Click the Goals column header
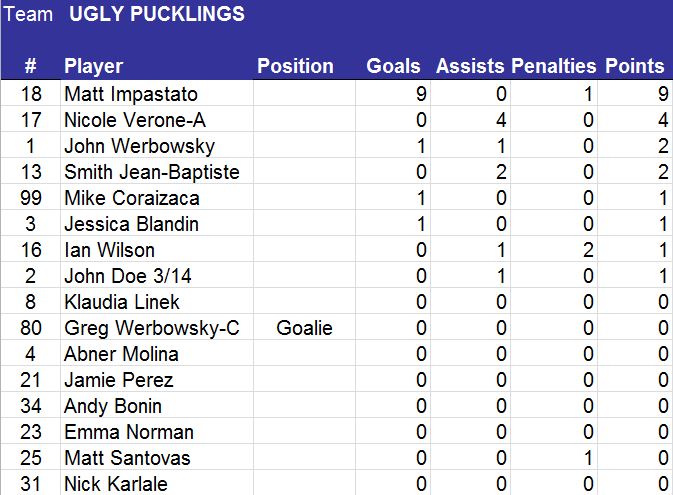The height and width of the screenshot is (495, 673). coord(394,66)
